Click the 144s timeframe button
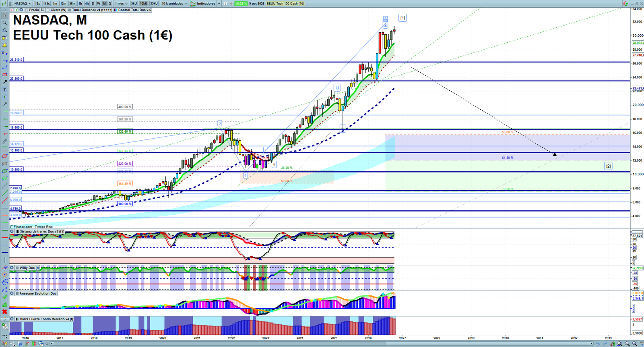 click(x=46, y=4)
